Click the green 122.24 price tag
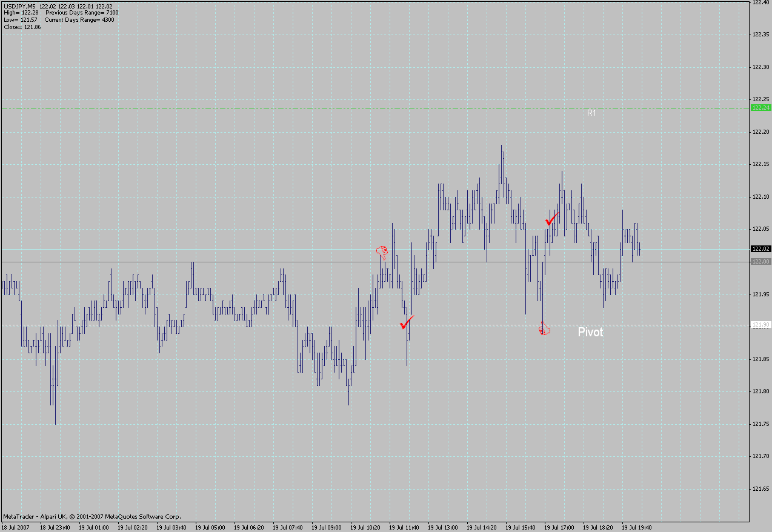Viewport: 772px width, 532px height. (760, 107)
